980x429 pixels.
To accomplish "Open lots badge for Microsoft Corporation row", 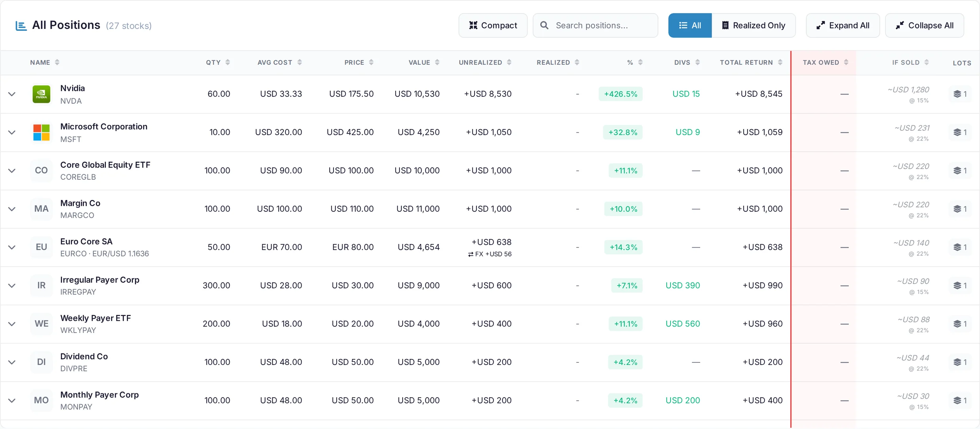I will [x=960, y=132].
